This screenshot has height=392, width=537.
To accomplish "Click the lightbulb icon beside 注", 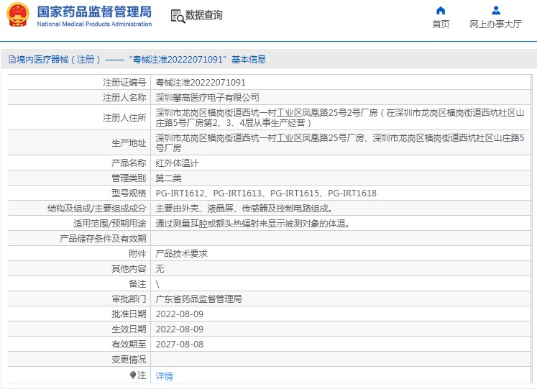I will click(133, 375).
